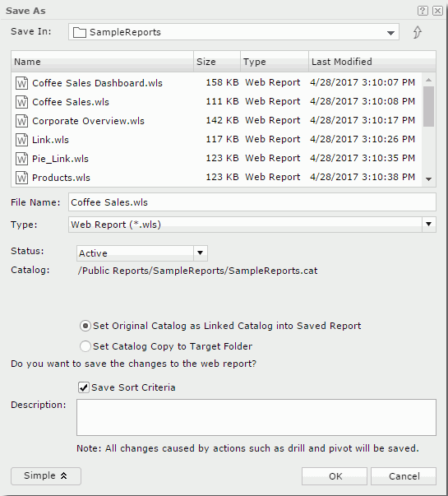Viewport: 448px width, 496px height.
Task: Go up one folder level
Action: [x=418, y=32]
